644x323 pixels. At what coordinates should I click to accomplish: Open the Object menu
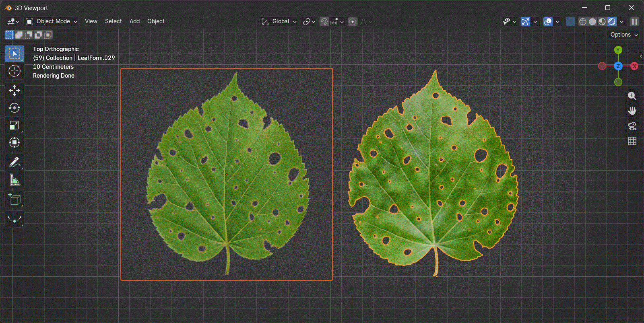point(156,22)
